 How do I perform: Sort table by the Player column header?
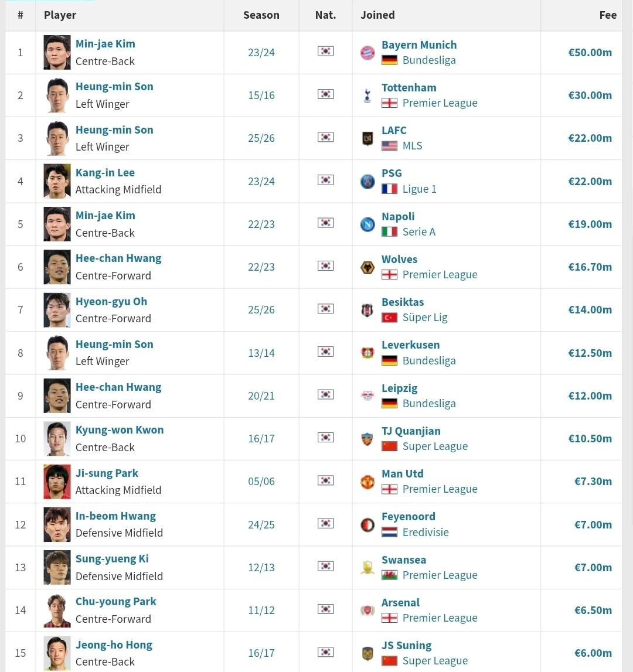click(x=60, y=15)
